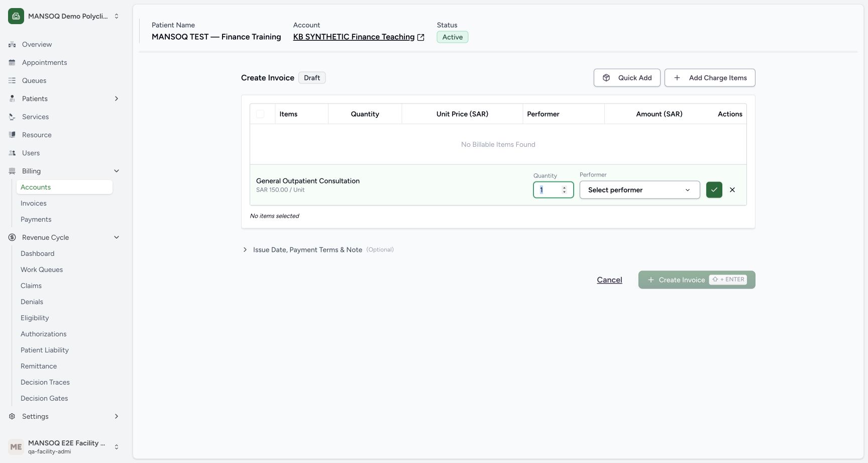
Task: Click the Quantity stepper arrows
Action: [564, 190]
